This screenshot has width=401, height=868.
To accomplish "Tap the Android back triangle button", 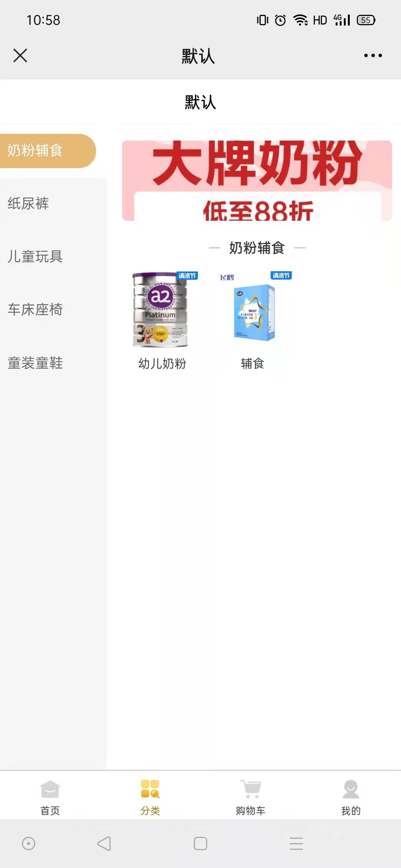I will tap(104, 844).
